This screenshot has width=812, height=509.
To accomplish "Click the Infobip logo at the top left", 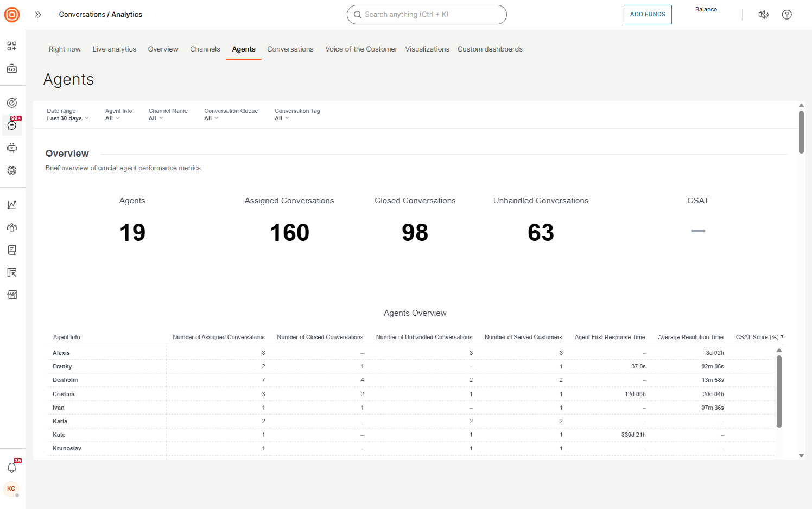I will [x=11, y=15].
